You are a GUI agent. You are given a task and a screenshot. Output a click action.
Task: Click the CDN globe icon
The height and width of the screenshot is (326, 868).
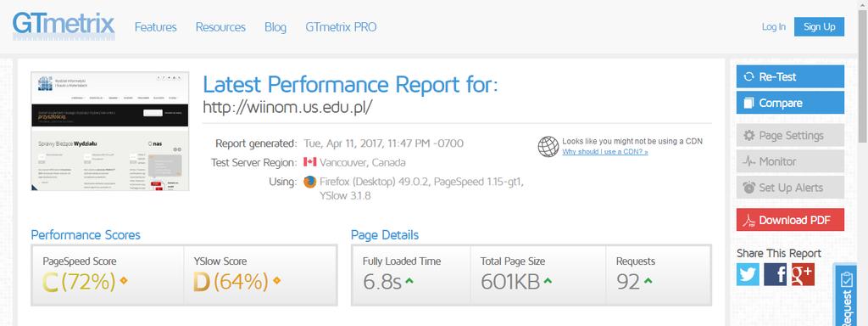pos(548,146)
